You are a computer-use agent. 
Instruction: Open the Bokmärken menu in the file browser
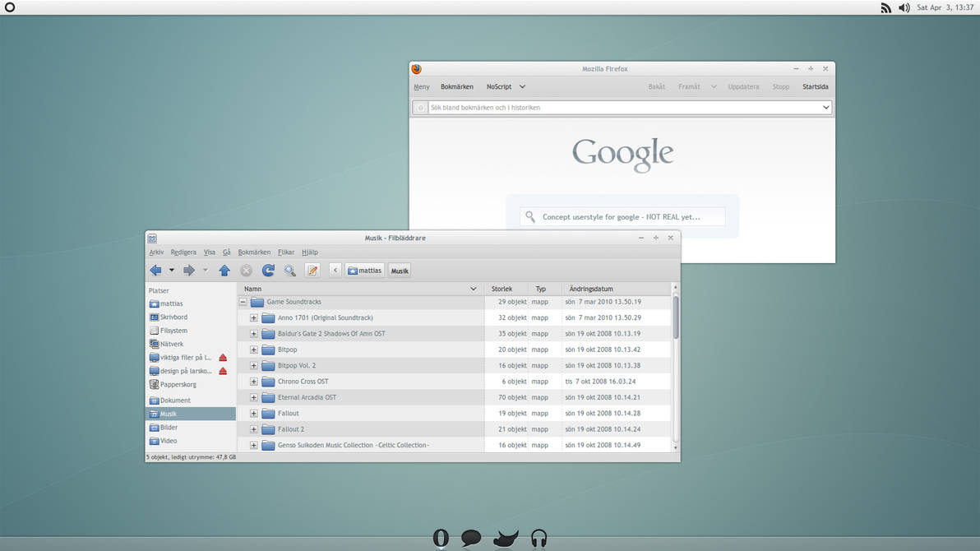click(x=254, y=252)
